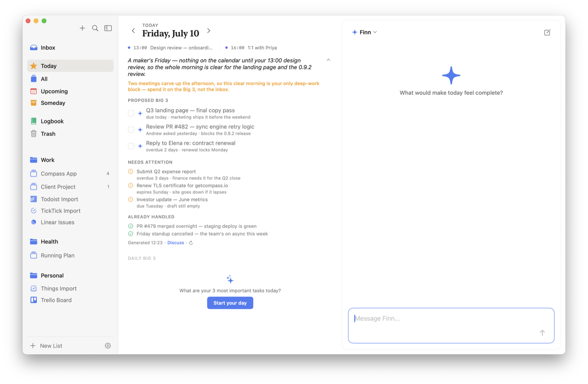Open the Finn assistant dropdown
Screen dimensions: 588x384
pyautogui.click(x=364, y=32)
